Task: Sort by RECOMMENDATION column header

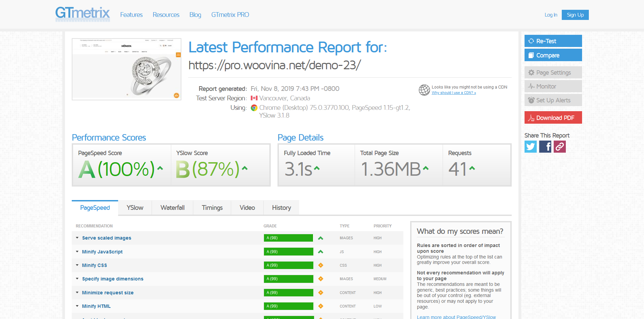Action: (94, 226)
